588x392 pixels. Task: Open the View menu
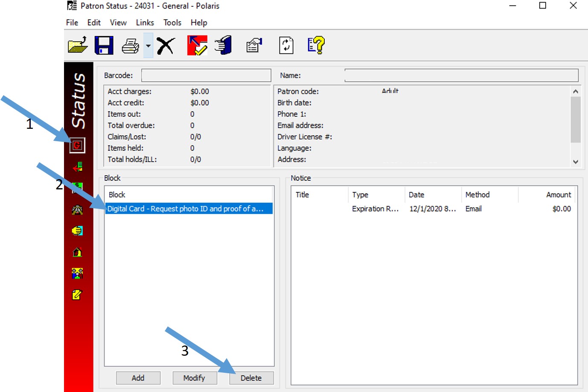[118, 23]
